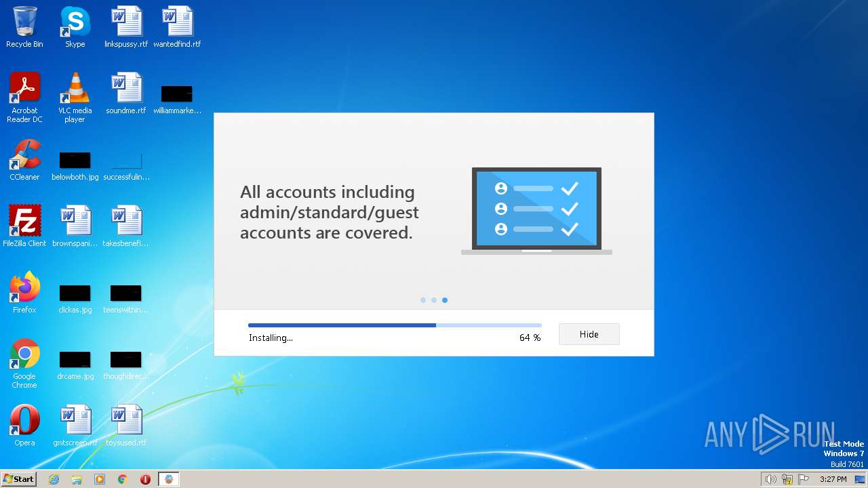Click the Installing... status text
This screenshot has width=868, height=488.
click(271, 338)
